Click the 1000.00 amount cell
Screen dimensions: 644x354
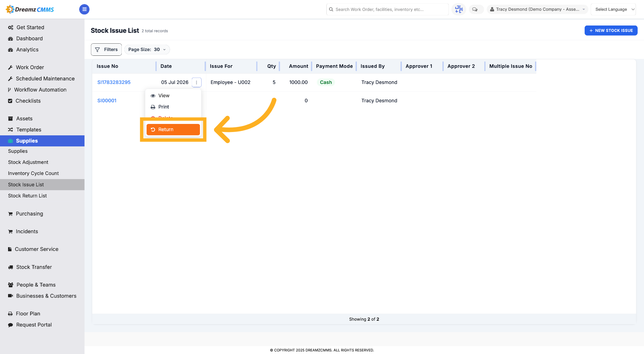pyautogui.click(x=298, y=82)
